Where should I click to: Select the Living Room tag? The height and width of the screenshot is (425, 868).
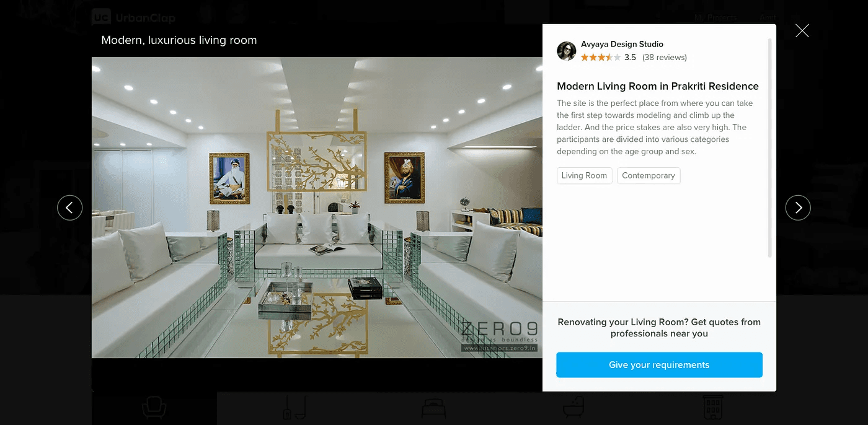point(585,176)
